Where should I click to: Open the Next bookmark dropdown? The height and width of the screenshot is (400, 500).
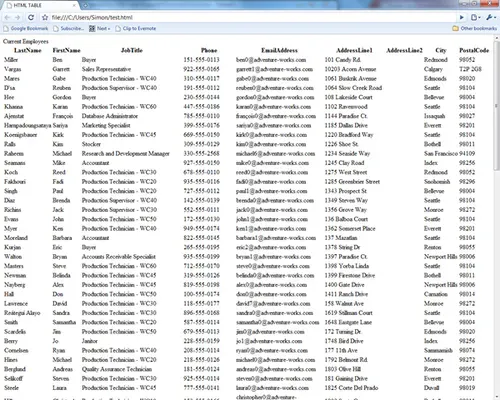tap(99, 28)
